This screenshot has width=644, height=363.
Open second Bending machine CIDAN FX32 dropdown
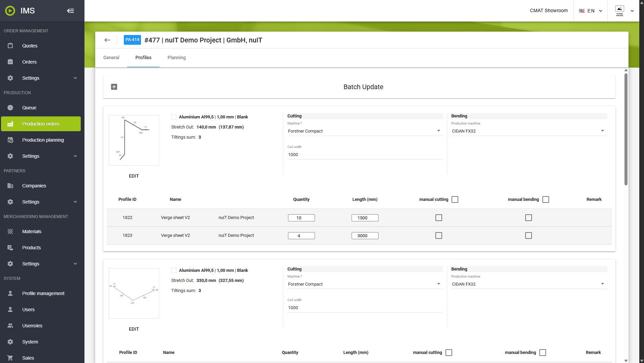pos(529,284)
